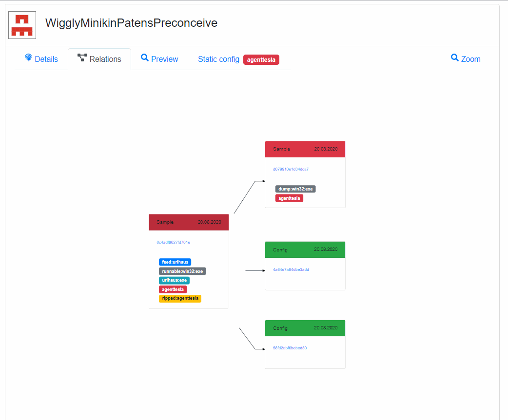
Task: Click the relations graph icon on tab
Action: click(x=82, y=57)
